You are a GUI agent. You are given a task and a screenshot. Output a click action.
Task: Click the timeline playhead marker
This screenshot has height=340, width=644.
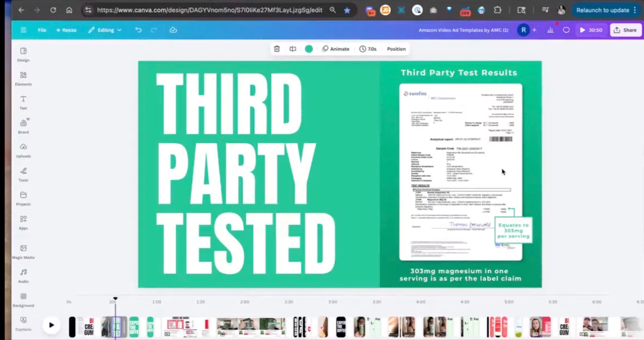tap(115, 298)
